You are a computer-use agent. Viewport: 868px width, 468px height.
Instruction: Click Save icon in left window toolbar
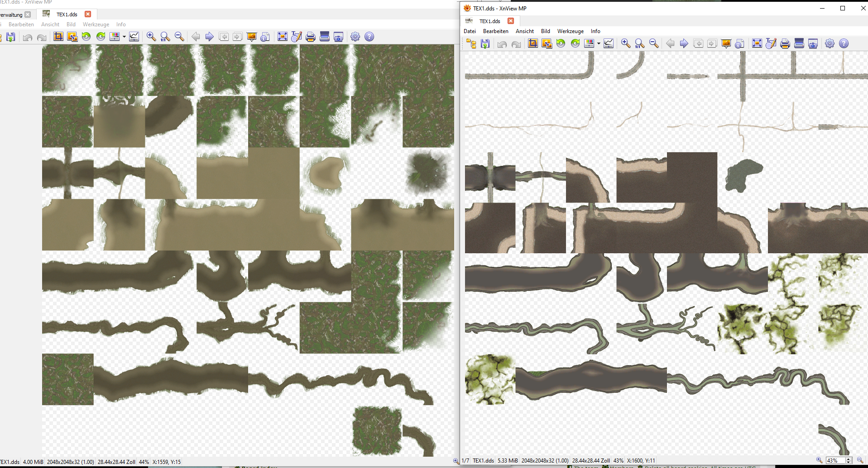(x=11, y=37)
